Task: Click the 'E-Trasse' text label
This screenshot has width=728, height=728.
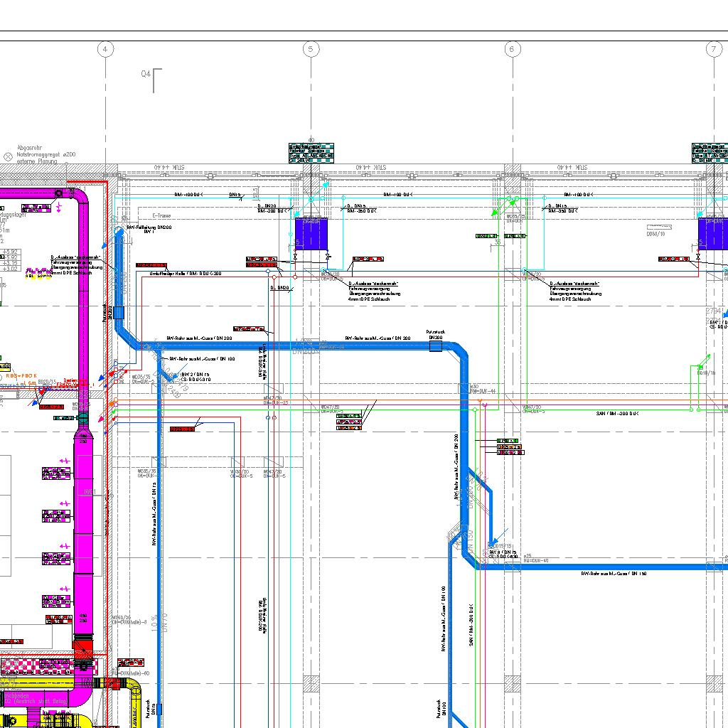Action: [162, 215]
